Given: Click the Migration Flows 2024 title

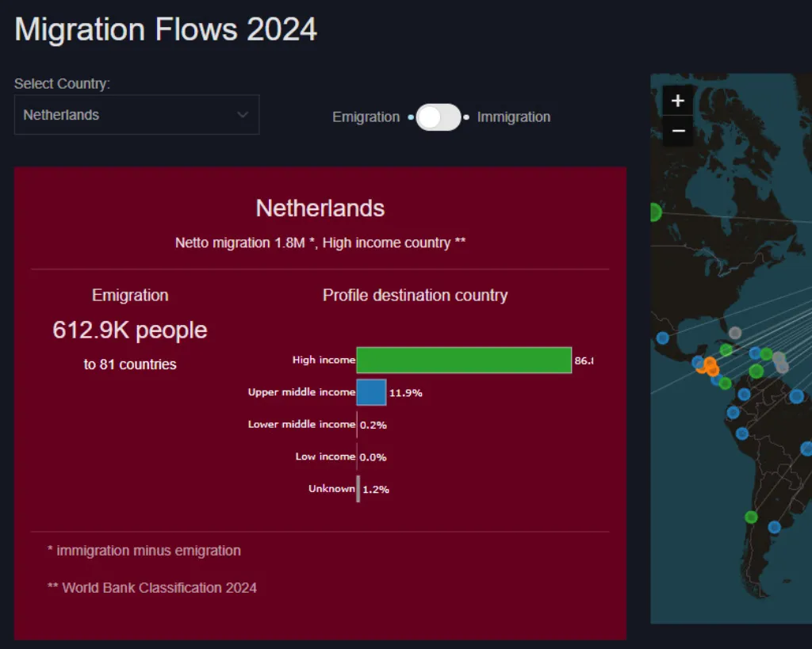Looking at the screenshot, I should click(x=166, y=29).
